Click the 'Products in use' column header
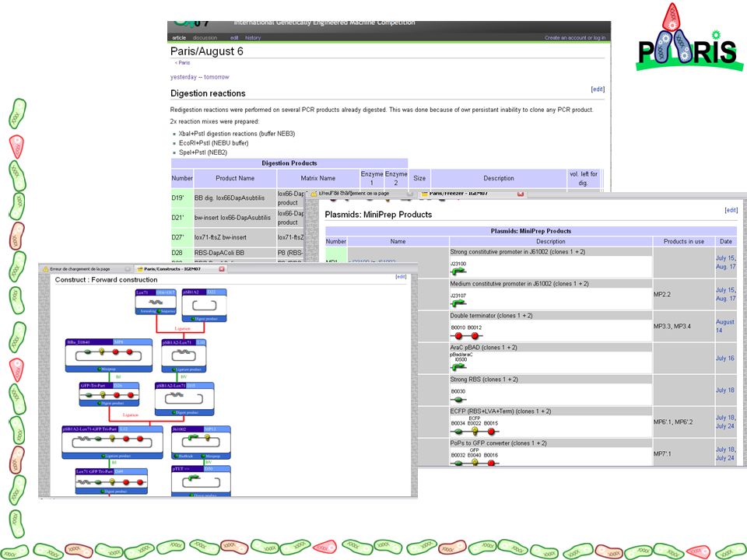 point(684,241)
